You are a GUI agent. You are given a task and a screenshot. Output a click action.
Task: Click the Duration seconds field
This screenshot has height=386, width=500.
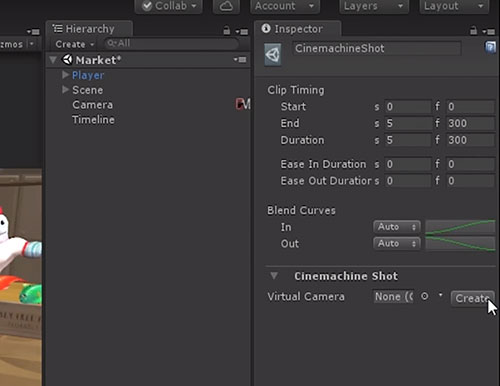408,140
